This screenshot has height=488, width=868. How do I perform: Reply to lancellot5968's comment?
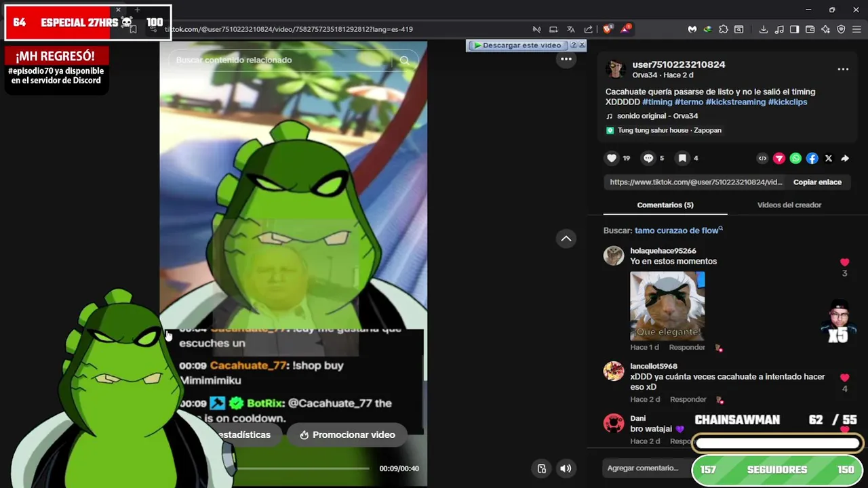click(x=688, y=399)
